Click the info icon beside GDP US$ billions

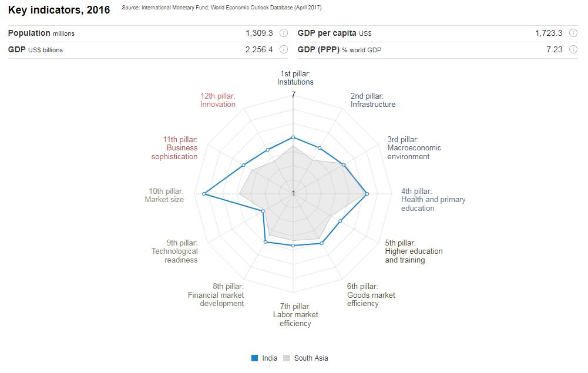[x=284, y=50]
